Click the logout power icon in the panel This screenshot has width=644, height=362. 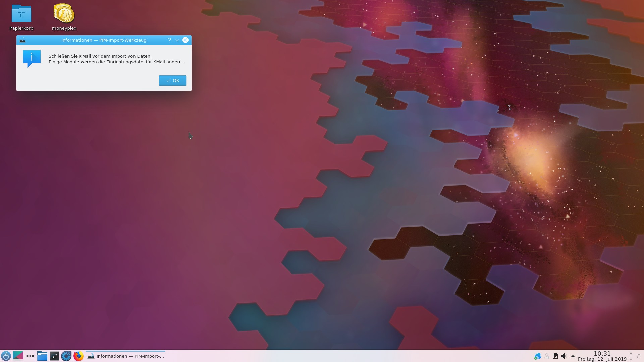(631, 359)
